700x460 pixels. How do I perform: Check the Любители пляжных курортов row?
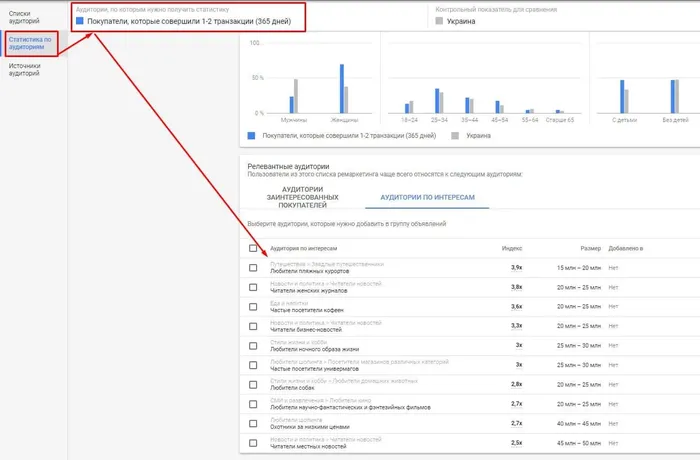[x=253, y=268]
